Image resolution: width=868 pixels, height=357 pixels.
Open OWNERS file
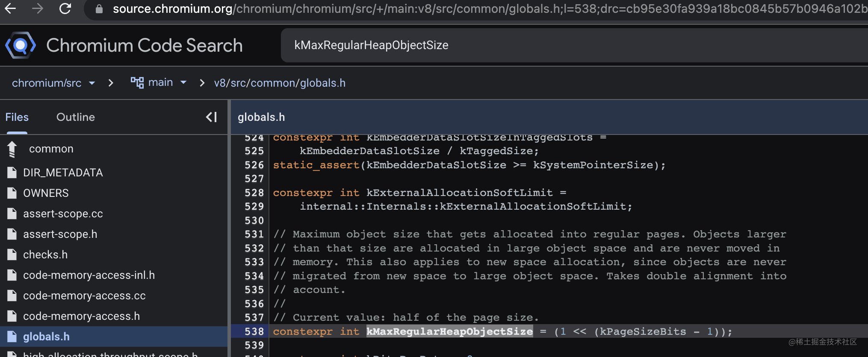pyautogui.click(x=46, y=193)
